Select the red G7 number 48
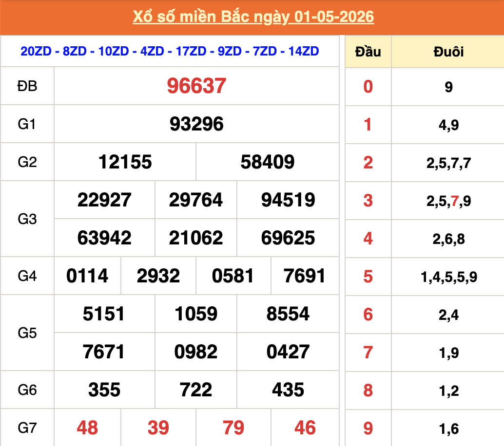The width and height of the screenshot is (504, 446). coord(87,427)
